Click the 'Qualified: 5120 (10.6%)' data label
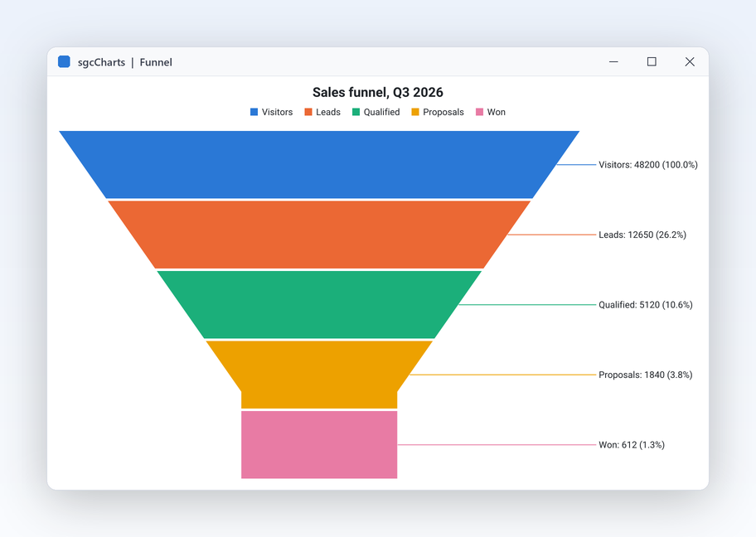The image size is (756, 537). (x=646, y=305)
